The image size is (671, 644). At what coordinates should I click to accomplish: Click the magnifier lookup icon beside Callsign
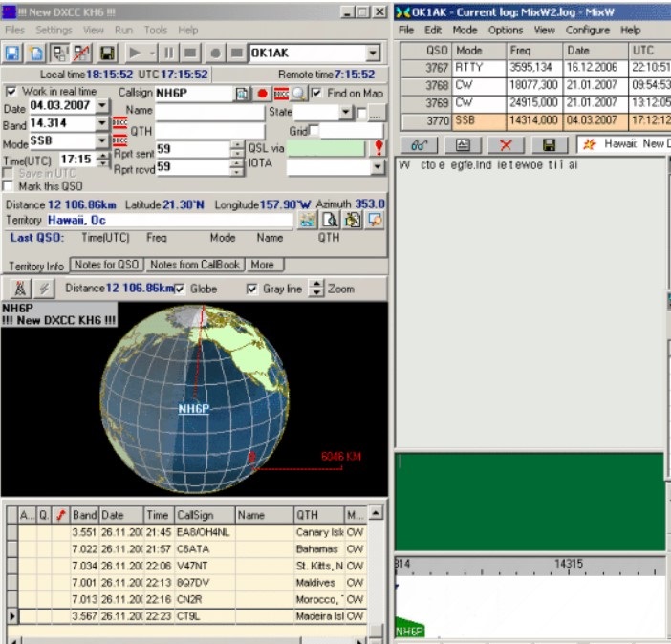[x=298, y=93]
